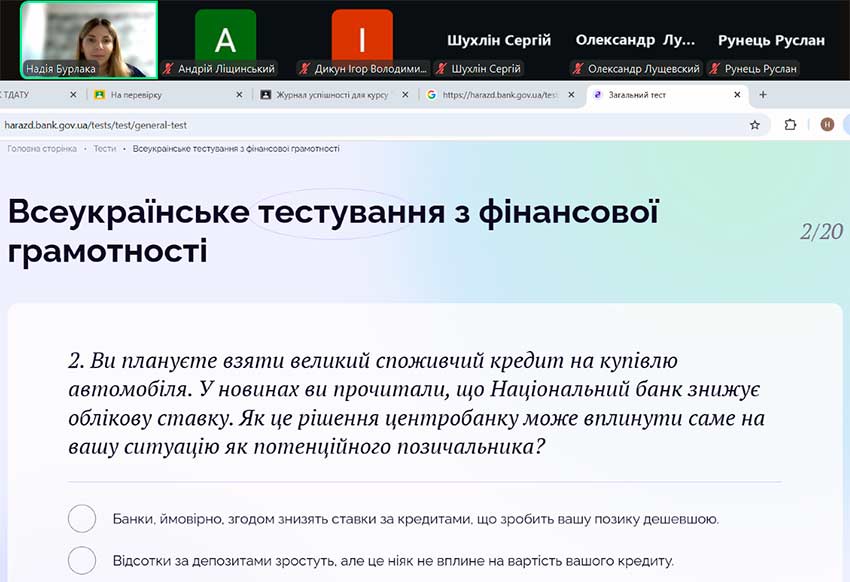
Task: Click muted mic icon for Олександр Лущевский
Action: [578, 69]
